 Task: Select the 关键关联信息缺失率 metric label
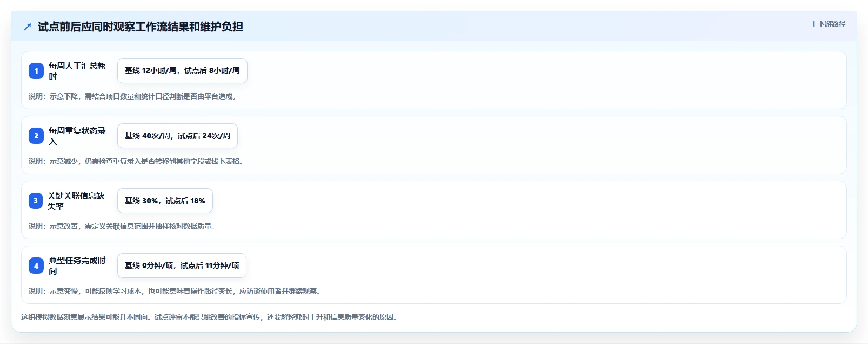(76, 201)
